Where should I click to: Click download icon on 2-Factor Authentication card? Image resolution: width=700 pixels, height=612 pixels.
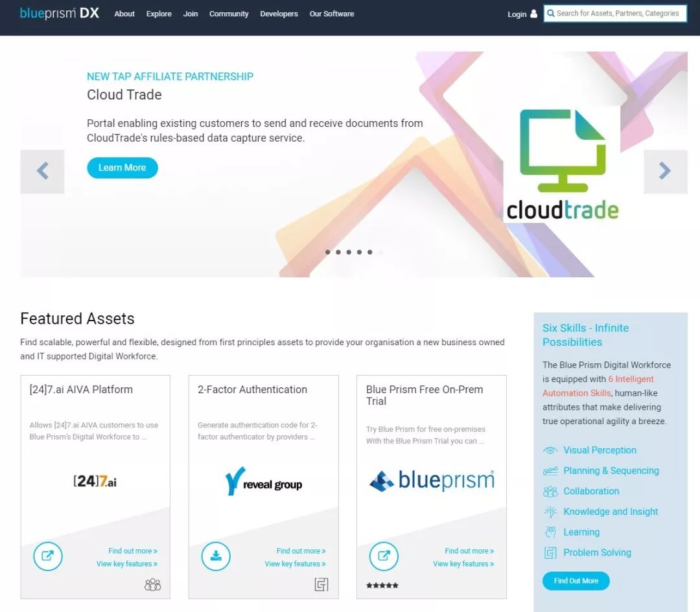[x=216, y=556]
